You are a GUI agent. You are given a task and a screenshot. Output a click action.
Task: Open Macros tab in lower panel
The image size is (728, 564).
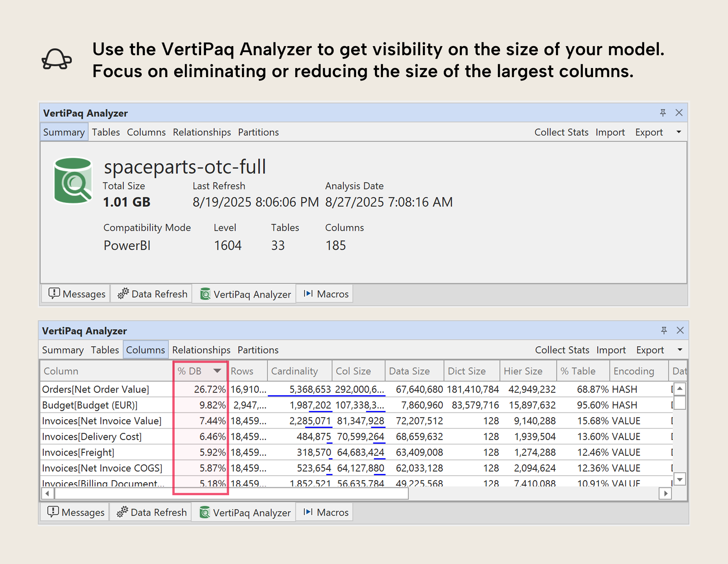point(325,512)
